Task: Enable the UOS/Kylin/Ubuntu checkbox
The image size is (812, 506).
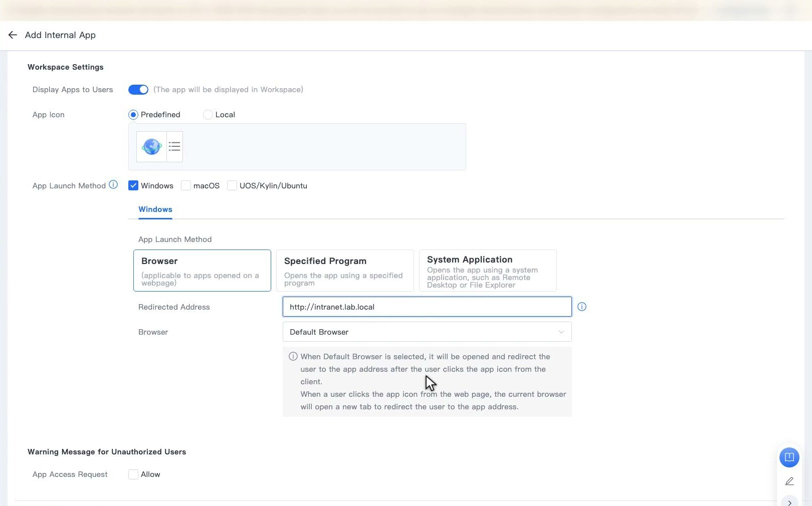Action: pos(232,185)
